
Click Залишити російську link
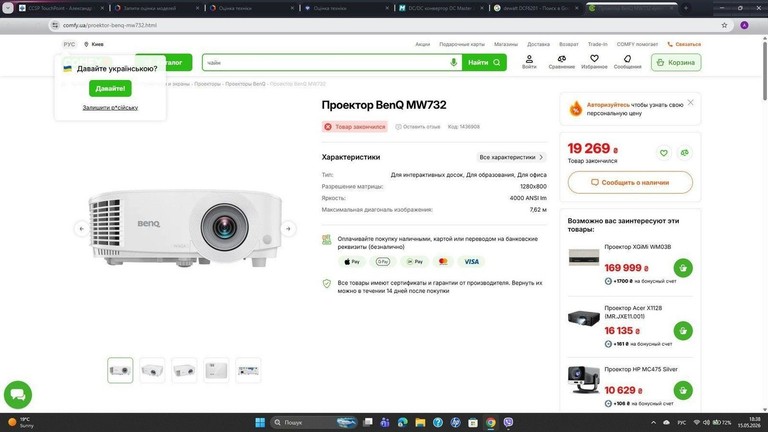click(x=110, y=108)
